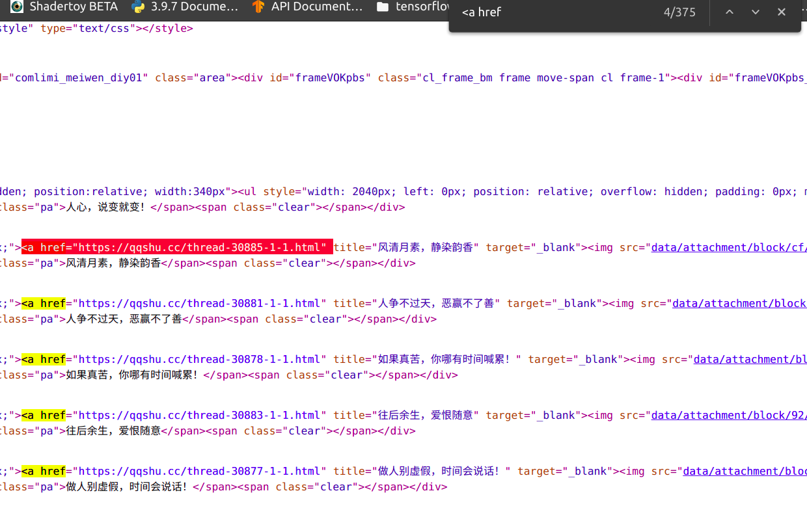Open the thread-30881-1-1.html href URL
807x532 pixels.
coord(200,304)
